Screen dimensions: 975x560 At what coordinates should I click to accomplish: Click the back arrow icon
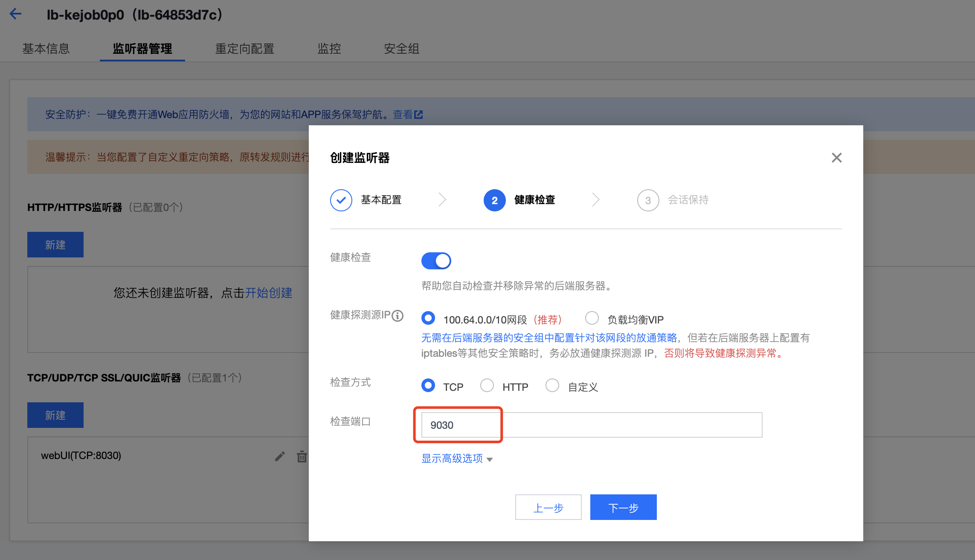point(16,14)
